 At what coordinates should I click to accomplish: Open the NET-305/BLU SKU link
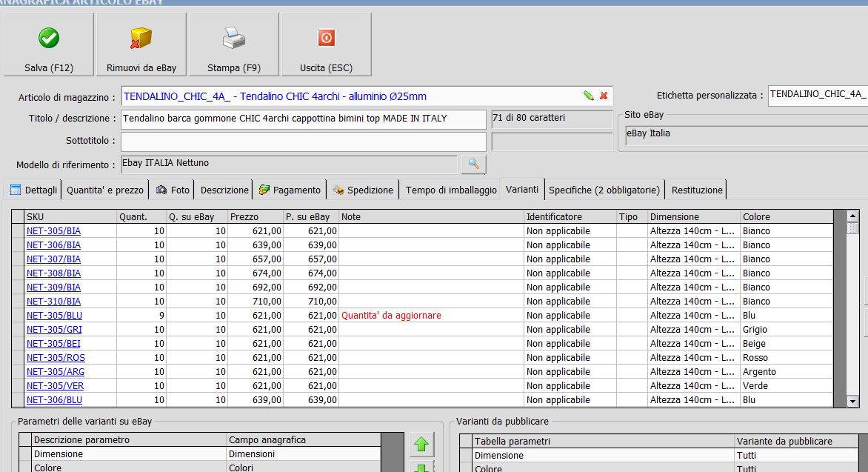(x=53, y=316)
